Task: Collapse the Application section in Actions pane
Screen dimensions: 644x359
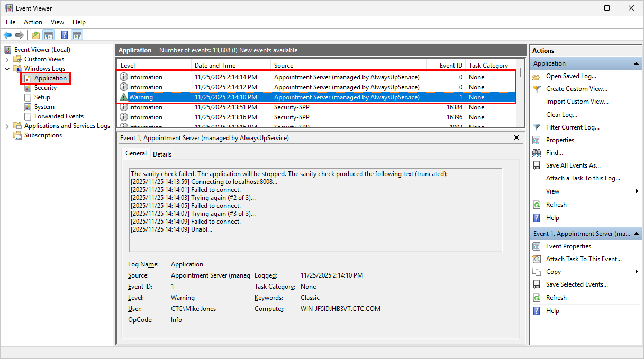Action: click(x=634, y=63)
